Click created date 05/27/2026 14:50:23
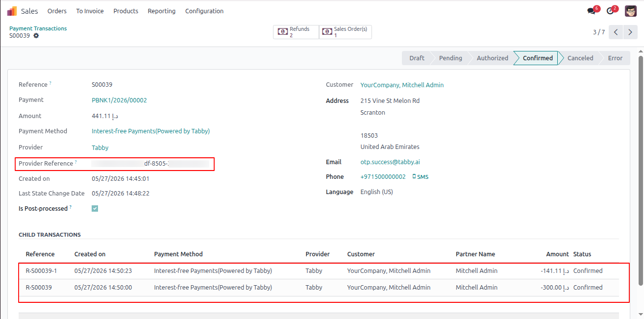 pyautogui.click(x=103, y=270)
